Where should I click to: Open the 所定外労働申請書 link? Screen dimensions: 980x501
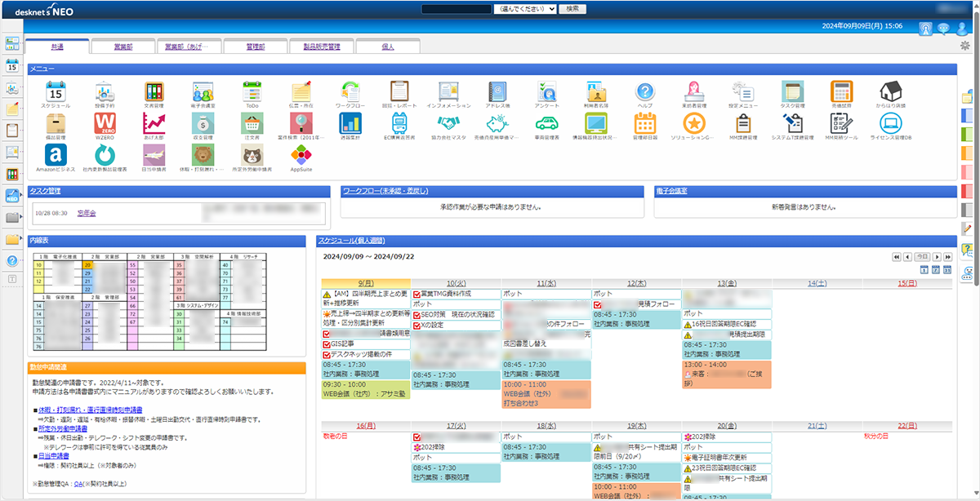point(61,428)
